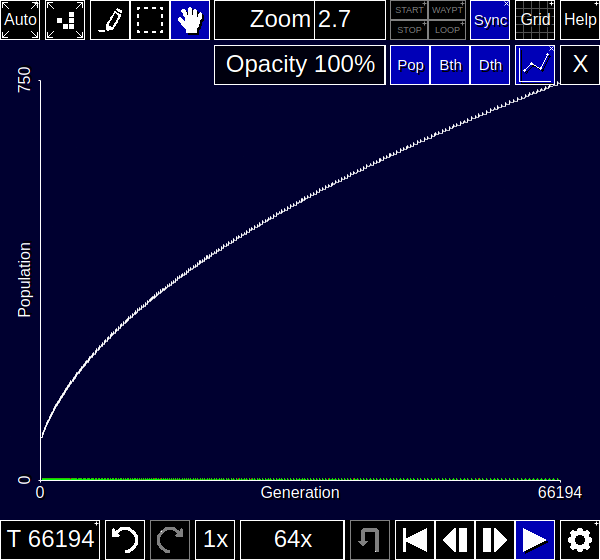Screen dimensions: 600x560
Task: Click the Generation axis label
Action: point(300,493)
